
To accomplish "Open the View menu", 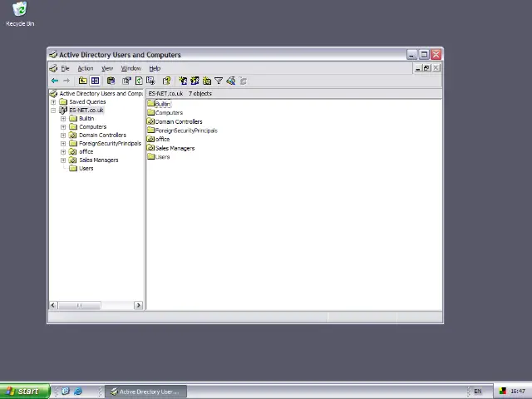I will tap(107, 68).
